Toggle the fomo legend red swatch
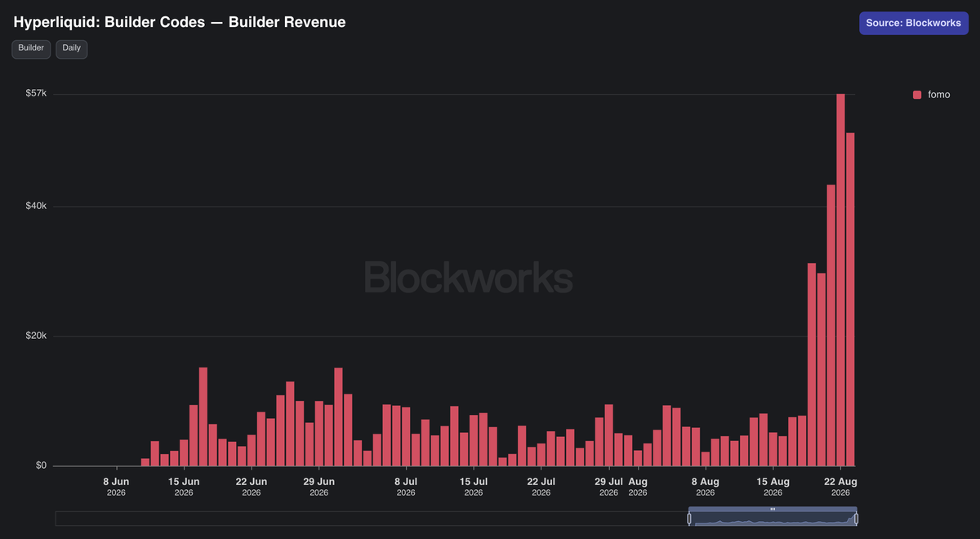The height and width of the screenshot is (539, 980). pos(917,95)
